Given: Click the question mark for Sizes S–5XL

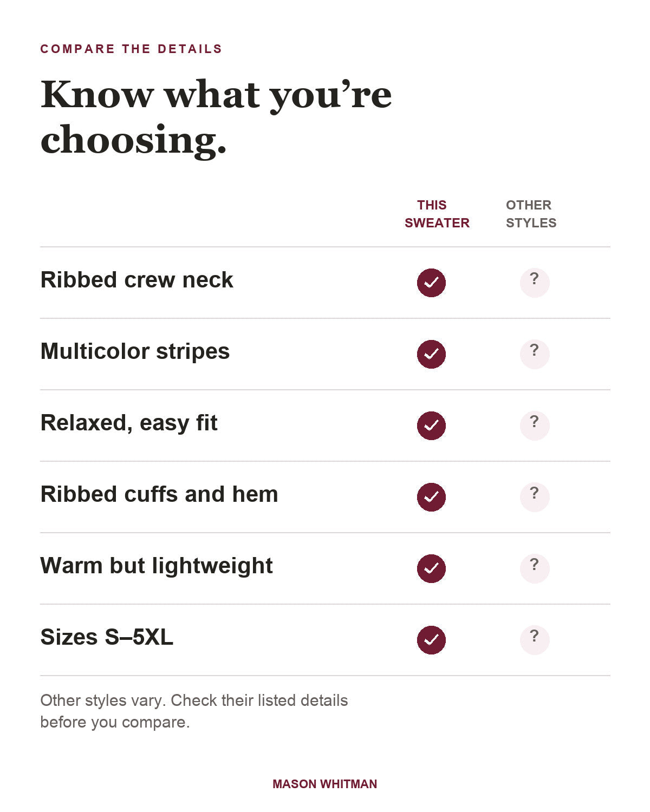Looking at the screenshot, I should coord(535,640).
